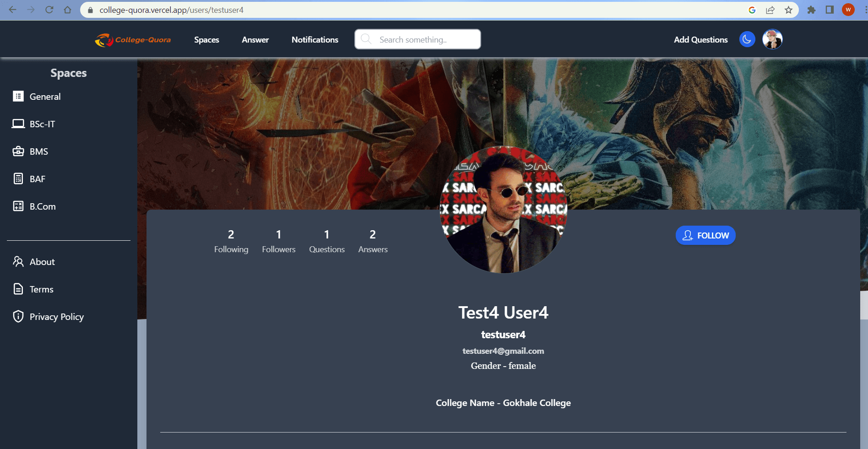Open the user avatar menu in navbar
868x449 pixels.
pyautogui.click(x=772, y=39)
